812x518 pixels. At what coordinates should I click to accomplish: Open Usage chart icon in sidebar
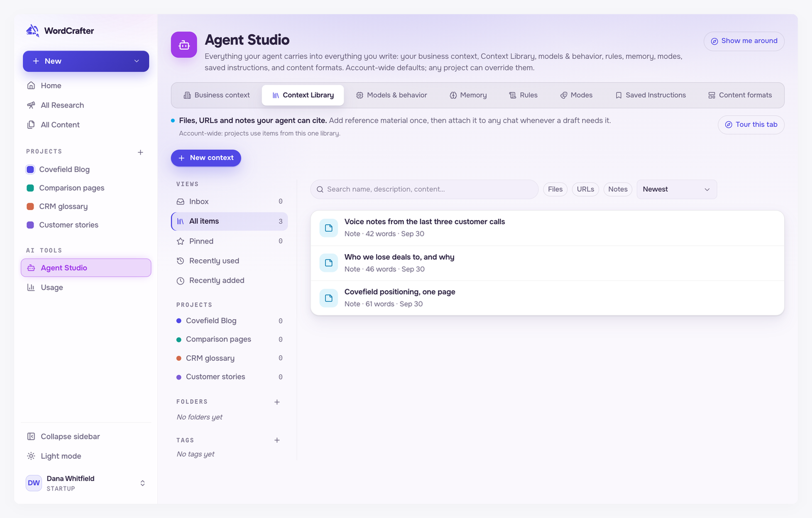coord(31,287)
